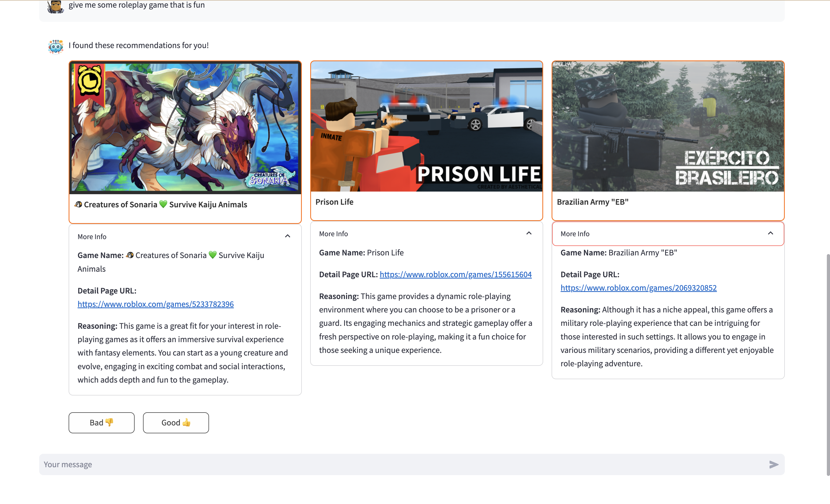Open the Brazilian Army thumbnail image
This screenshot has width=830, height=504.
point(668,126)
